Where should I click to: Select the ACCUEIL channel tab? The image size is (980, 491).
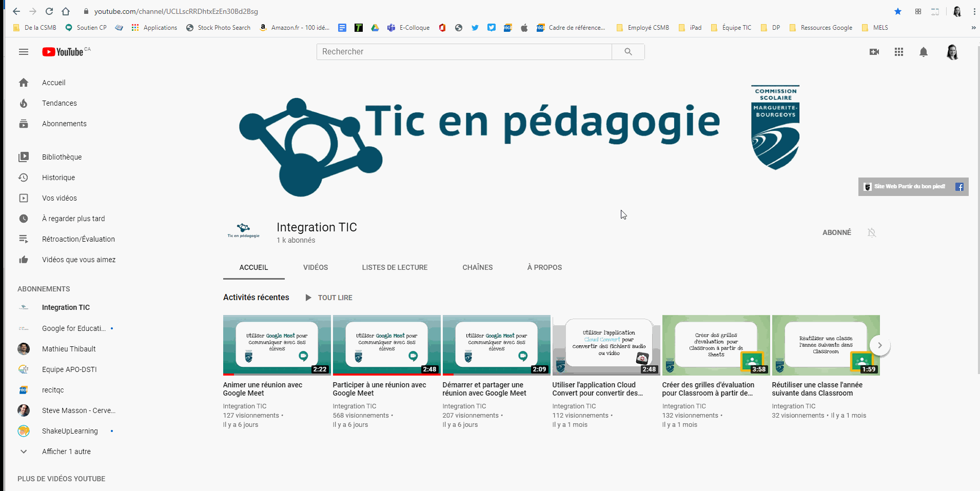(254, 267)
